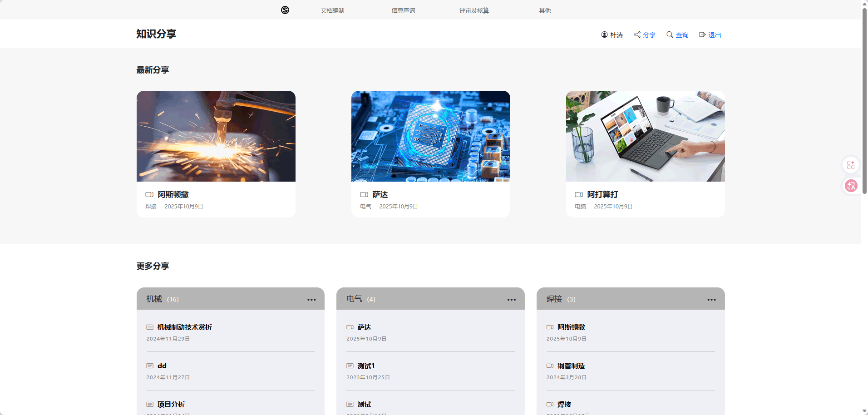The image size is (868, 415).
Task: Open the dd item in 机械 list
Action: (x=162, y=366)
